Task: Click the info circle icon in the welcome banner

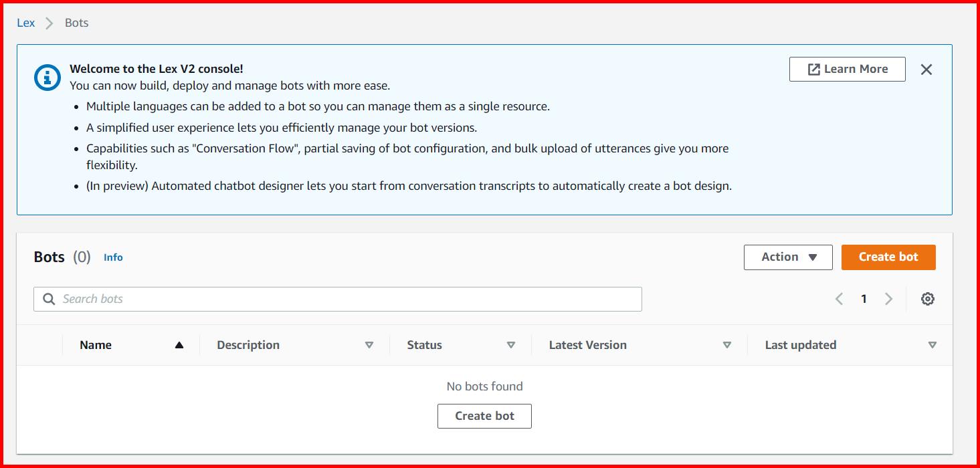Action: click(45, 76)
